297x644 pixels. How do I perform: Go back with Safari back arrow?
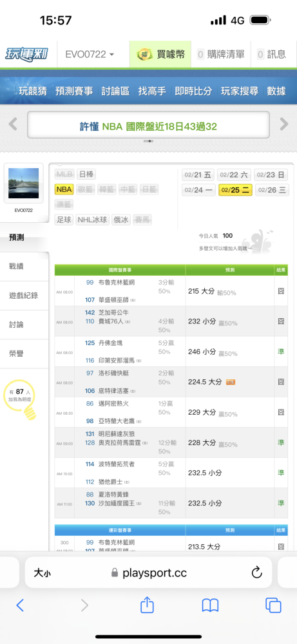[20, 605]
